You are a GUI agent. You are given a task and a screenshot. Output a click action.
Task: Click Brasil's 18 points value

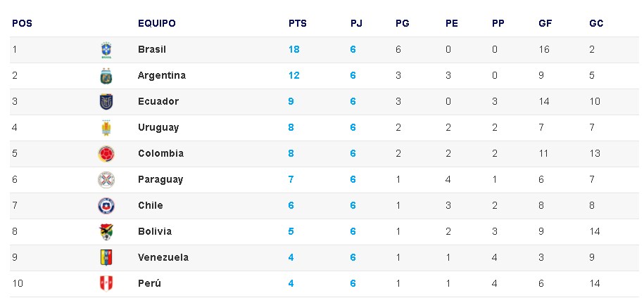(x=293, y=50)
